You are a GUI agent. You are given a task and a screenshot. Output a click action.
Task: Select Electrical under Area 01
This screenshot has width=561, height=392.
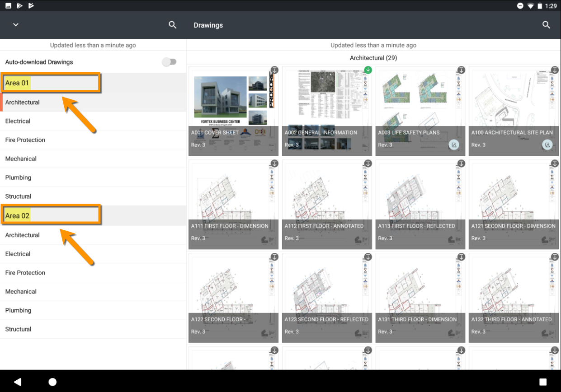pyautogui.click(x=18, y=121)
